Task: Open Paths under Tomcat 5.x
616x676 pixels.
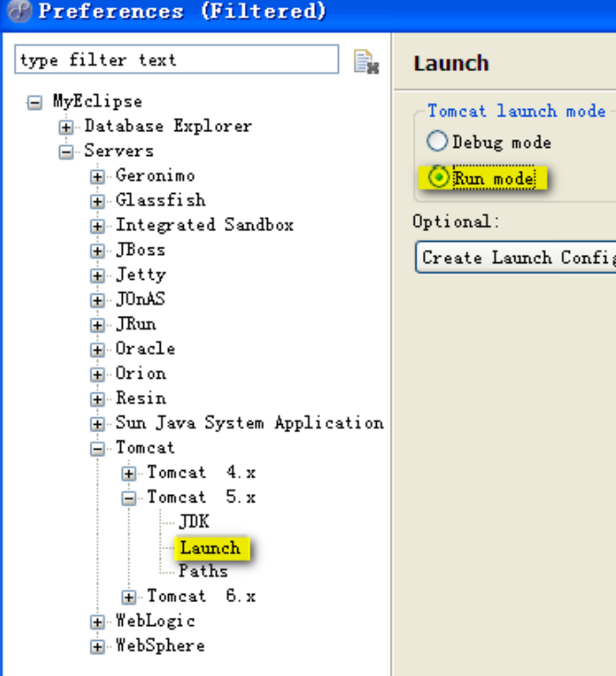Action: coord(203,572)
